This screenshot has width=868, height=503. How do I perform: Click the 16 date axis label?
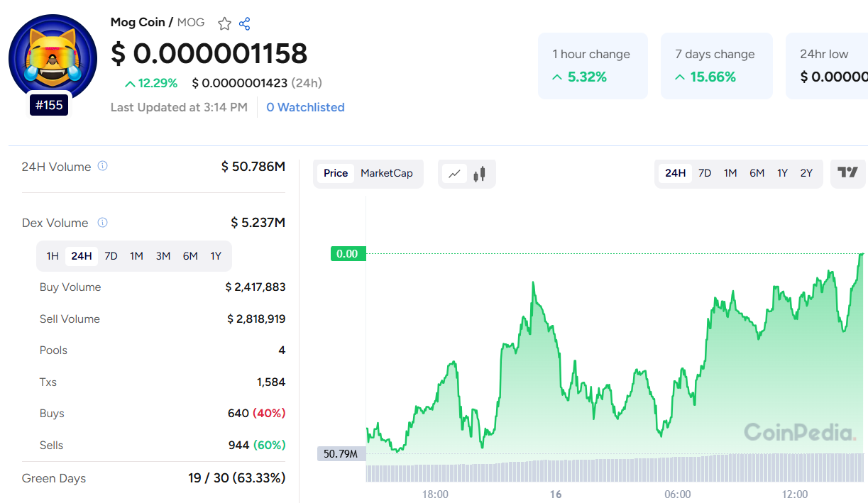[556, 494]
